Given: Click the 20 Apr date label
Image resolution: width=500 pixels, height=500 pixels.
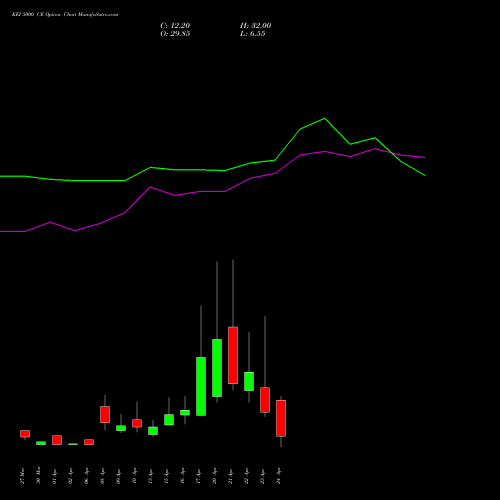Looking at the screenshot, I should pyautogui.click(x=215, y=476).
